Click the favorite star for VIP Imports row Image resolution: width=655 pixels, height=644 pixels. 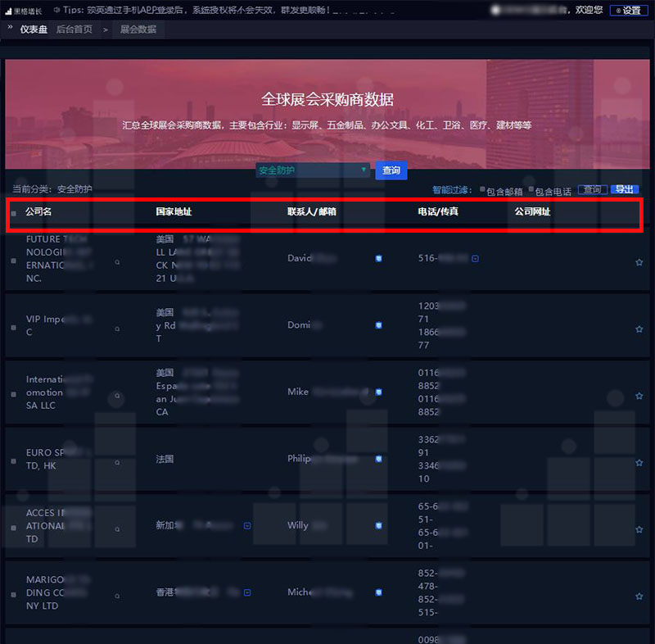(639, 329)
